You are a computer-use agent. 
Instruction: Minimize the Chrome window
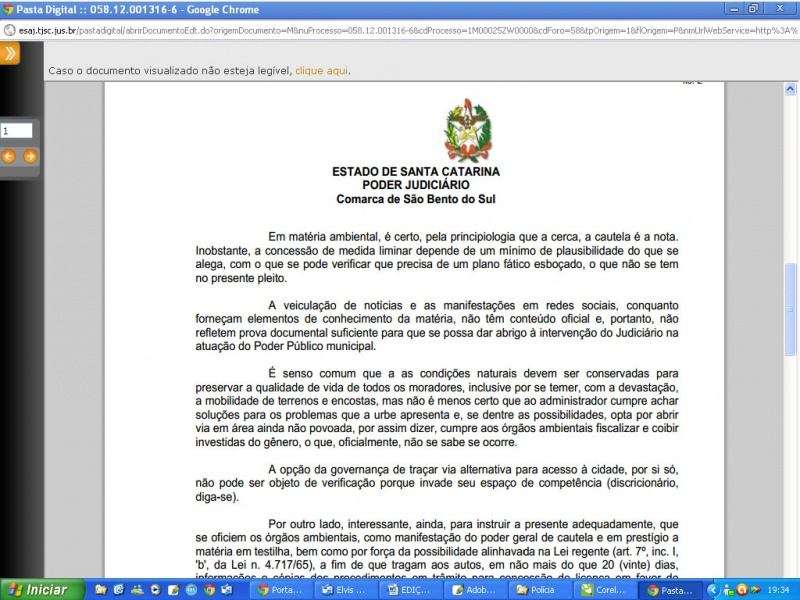point(735,9)
